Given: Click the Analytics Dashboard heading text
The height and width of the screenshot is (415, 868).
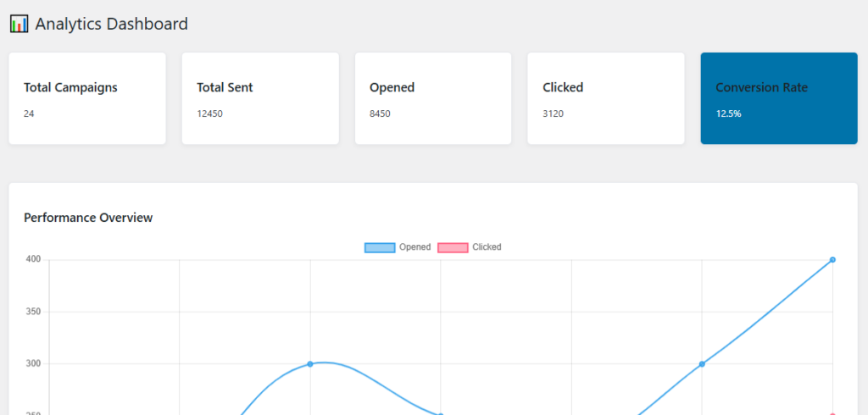Looking at the screenshot, I should 111,24.
